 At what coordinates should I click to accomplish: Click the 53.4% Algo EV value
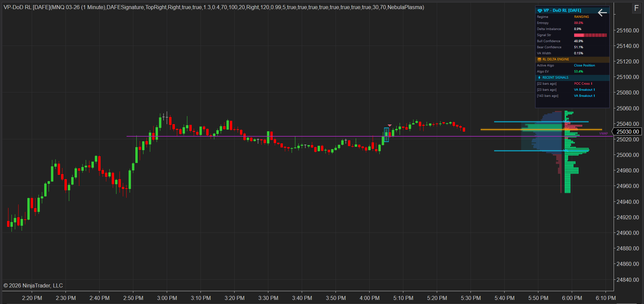click(579, 72)
